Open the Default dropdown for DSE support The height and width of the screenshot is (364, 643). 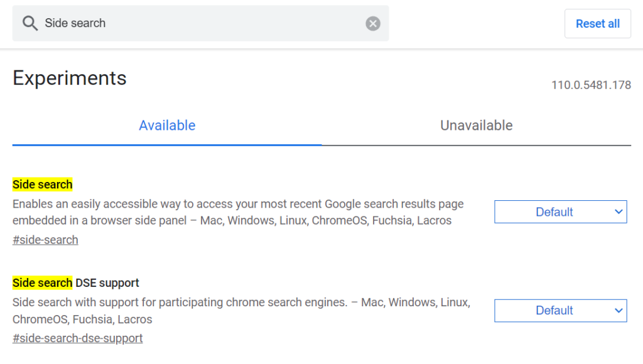tap(561, 311)
